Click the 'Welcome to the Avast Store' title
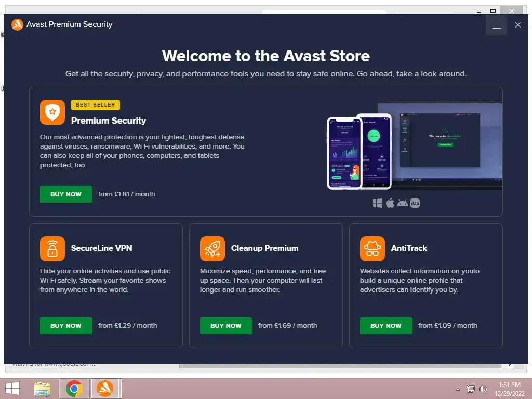This screenshot has width=532, height=399. coord(265,56)
